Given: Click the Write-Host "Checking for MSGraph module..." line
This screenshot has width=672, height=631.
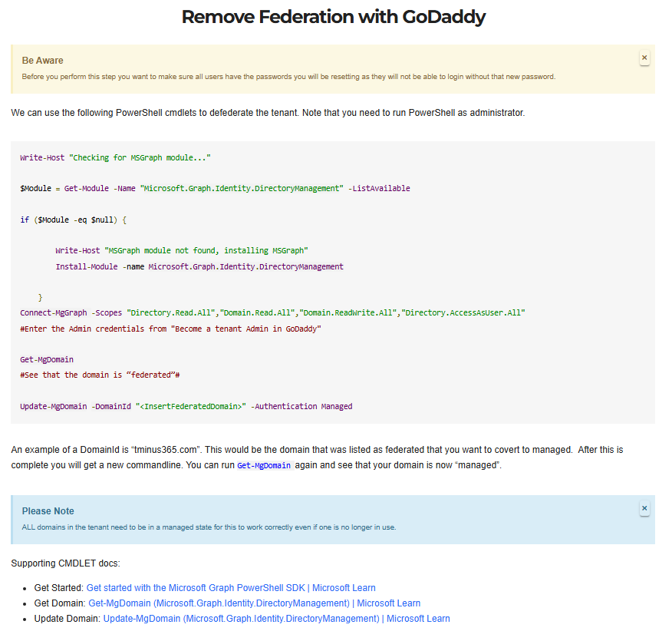Looking at the screenshot, I should (115, 157).
